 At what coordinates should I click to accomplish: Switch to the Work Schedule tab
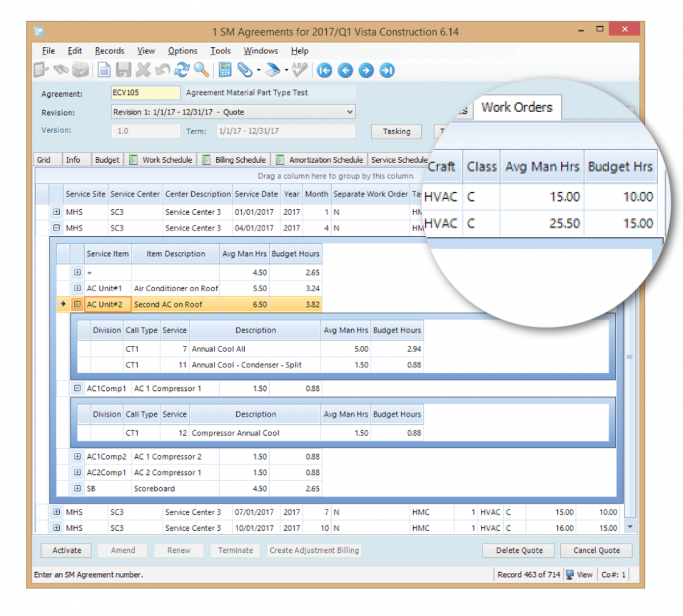[x=161, y=160]
